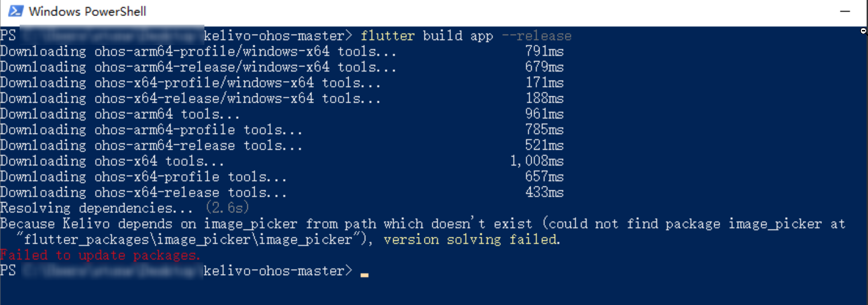Minimize the Windows PowerShell window
Image resolution: width=868 pixels, height=305 pixels.
pyautogui.click(x=845, y=11)
